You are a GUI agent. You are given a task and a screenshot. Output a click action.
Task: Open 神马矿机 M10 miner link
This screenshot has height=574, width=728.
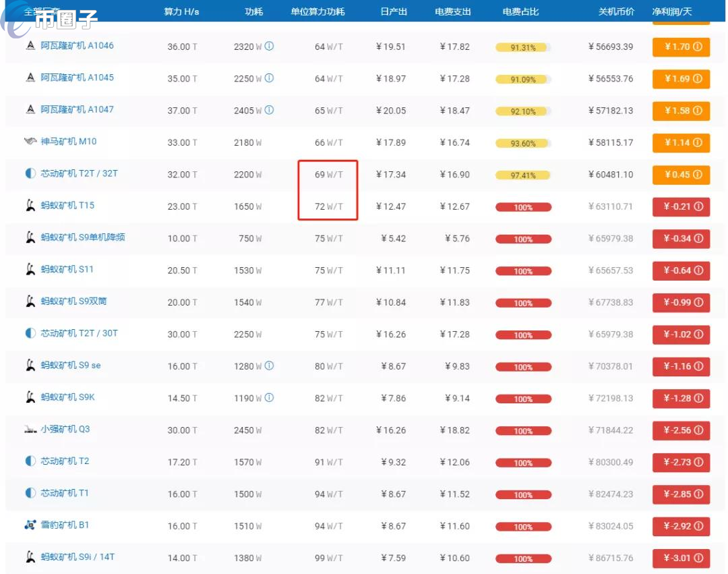pos(69,141)
